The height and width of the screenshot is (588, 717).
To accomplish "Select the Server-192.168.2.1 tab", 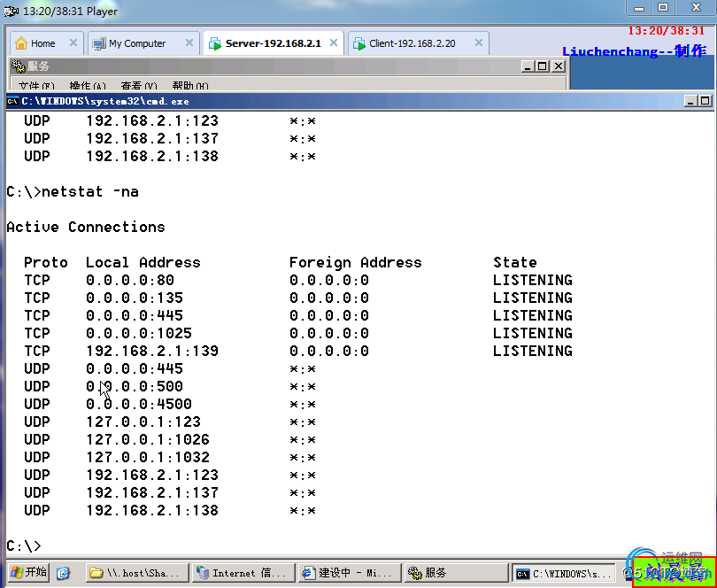I will 273,43.
